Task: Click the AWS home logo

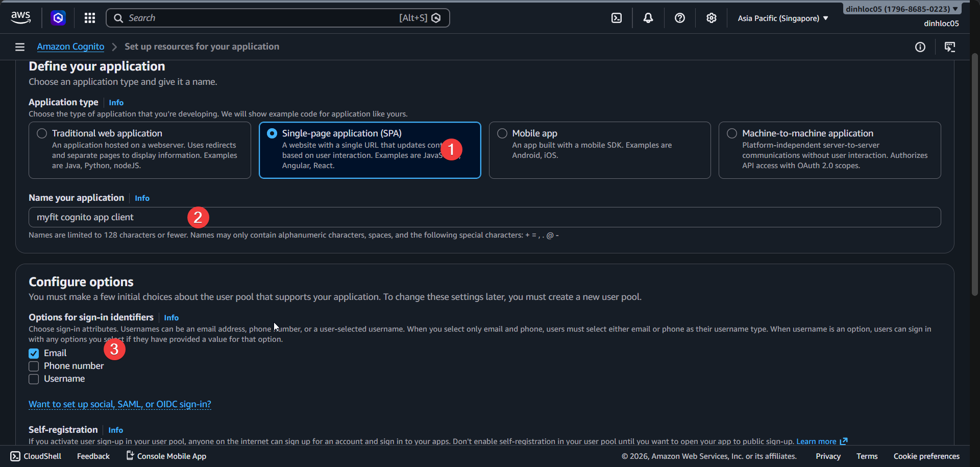Action: coord(20,17)
